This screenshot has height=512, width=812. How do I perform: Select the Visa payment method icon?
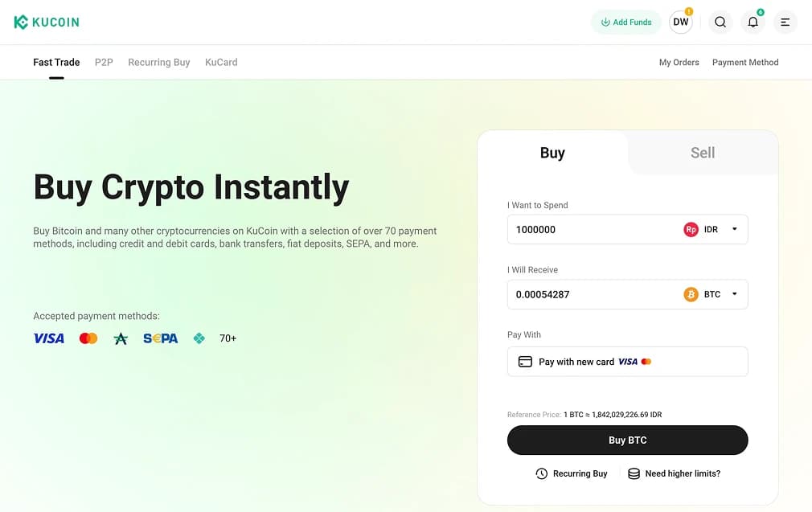(x=48, y=338)
